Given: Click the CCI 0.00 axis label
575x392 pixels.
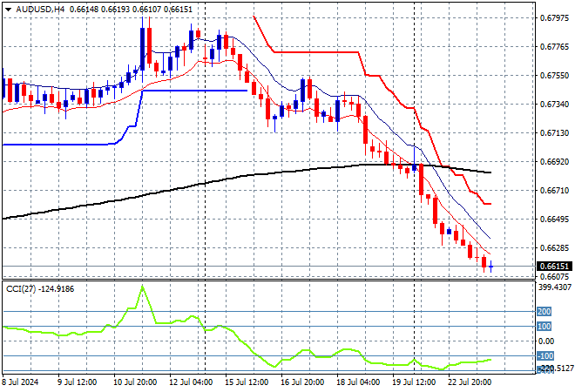Looking at the screenshot, I should click(x=546, y=341).
